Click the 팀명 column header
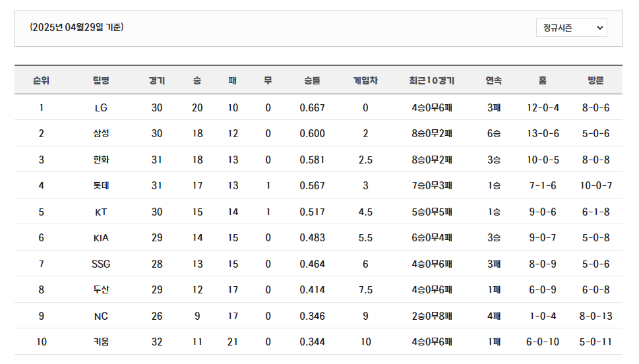This screenshot has width=639, height=364. point(101,80)
